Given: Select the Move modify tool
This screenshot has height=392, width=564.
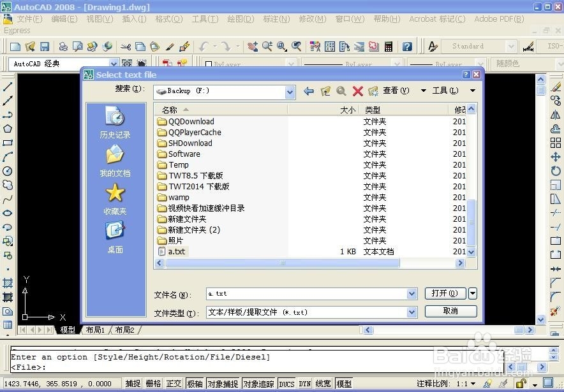Looking at the screenshot, I should tap(555, 157).
